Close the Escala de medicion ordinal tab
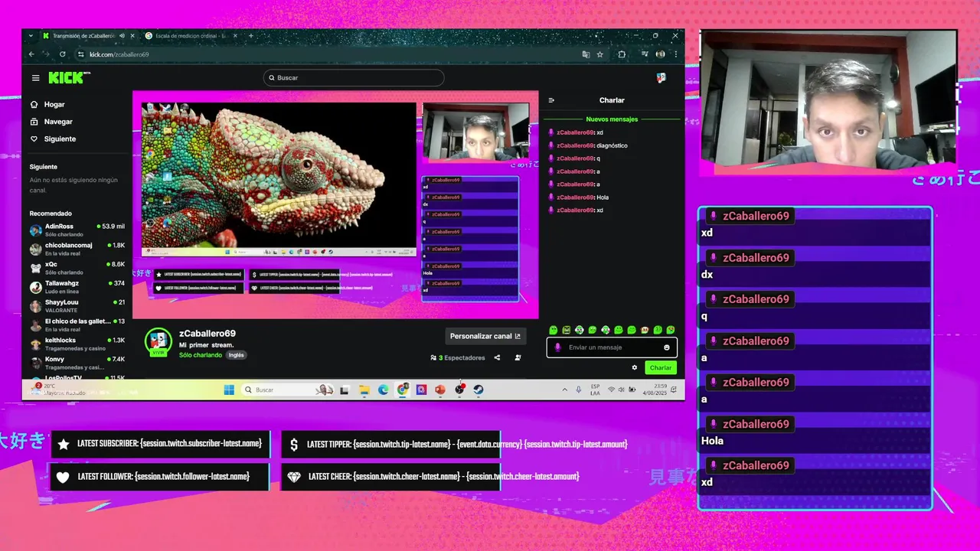 [x=236, y=36]
